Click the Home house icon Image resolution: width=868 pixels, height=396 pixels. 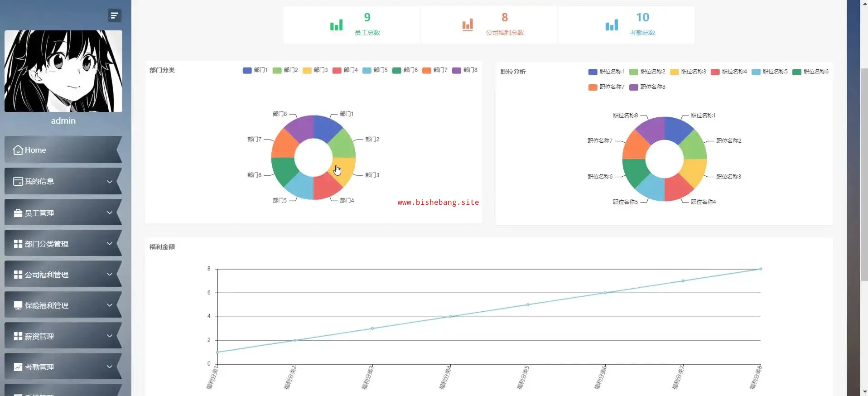point(18,150)
